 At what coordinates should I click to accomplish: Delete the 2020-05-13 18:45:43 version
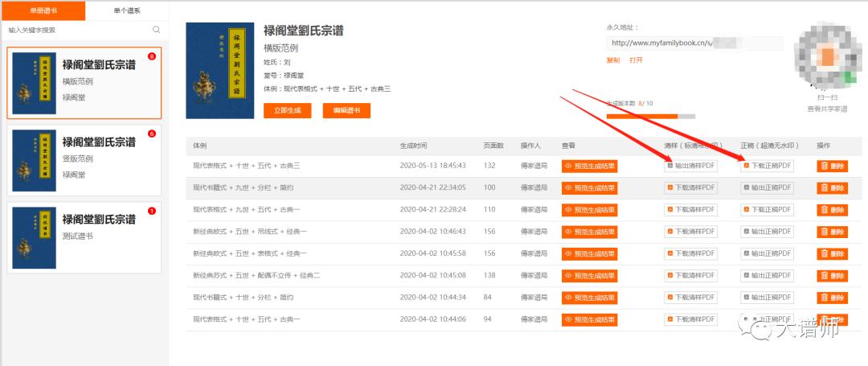point(832,167)
